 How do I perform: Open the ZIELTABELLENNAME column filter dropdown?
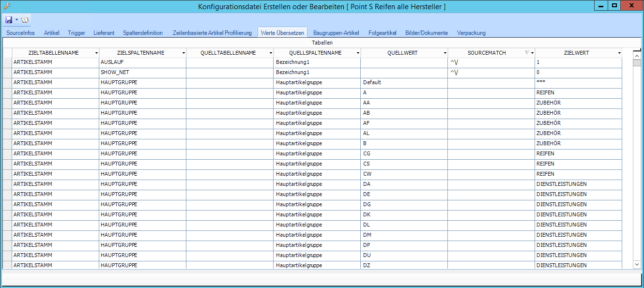96,53
